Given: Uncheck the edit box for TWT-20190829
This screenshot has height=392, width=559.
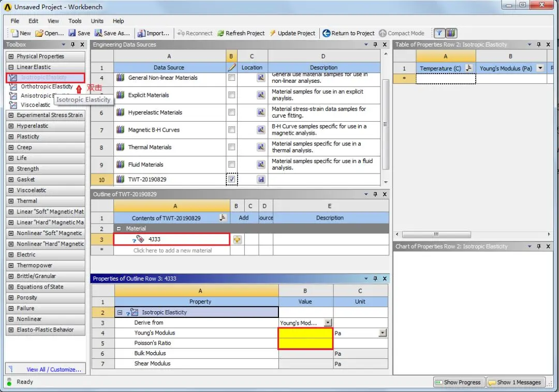Looking at the screenshot, I should pos(232,179).
